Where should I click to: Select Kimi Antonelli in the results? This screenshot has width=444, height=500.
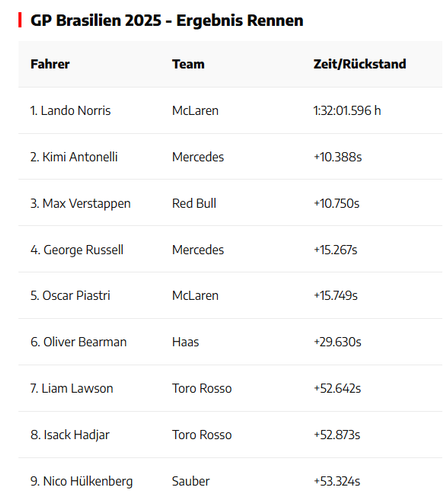pos(74,157)
